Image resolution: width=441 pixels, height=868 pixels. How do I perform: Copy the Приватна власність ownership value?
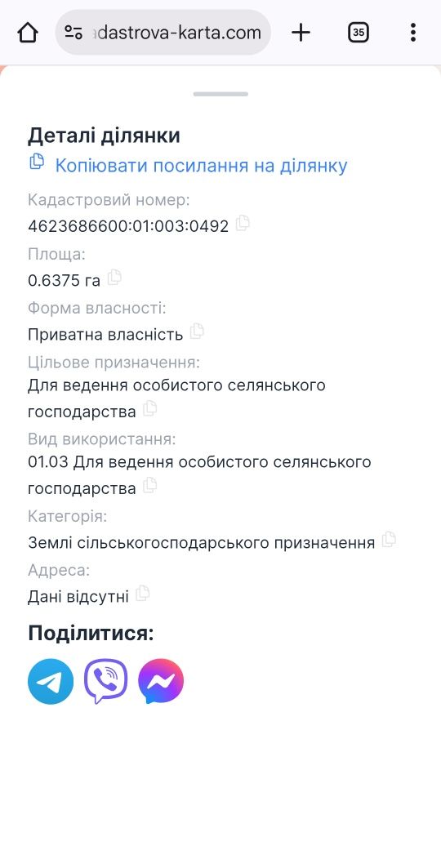click(197, 332)
